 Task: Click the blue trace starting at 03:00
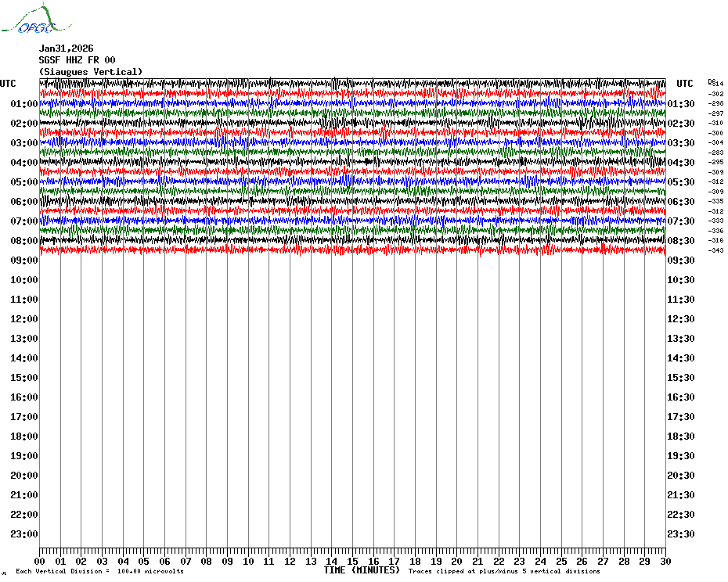352,142
